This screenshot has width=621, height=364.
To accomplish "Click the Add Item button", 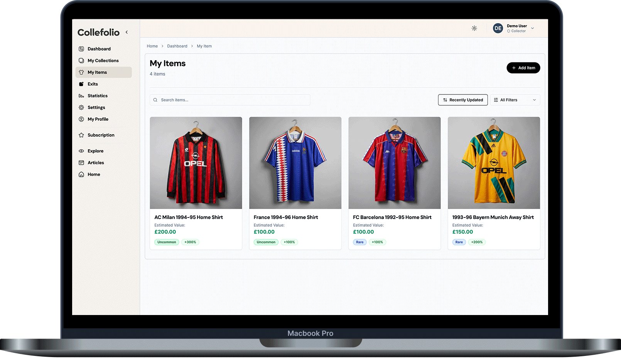I will [523, 68].
